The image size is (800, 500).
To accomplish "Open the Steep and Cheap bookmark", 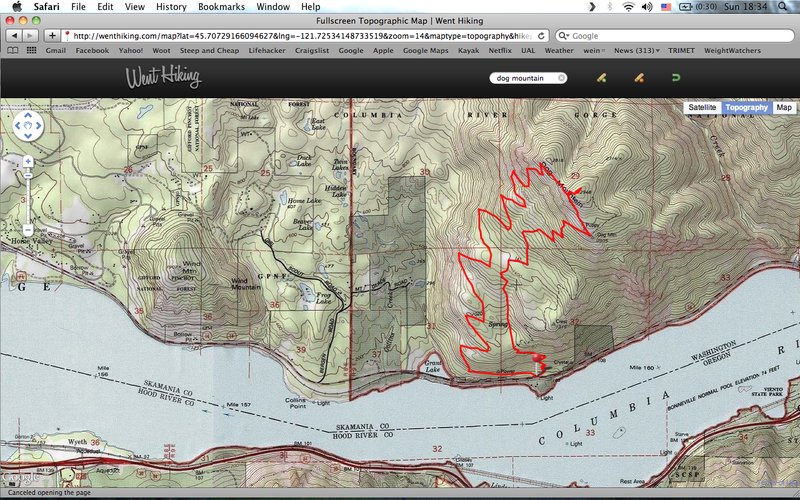I will 209,51.
